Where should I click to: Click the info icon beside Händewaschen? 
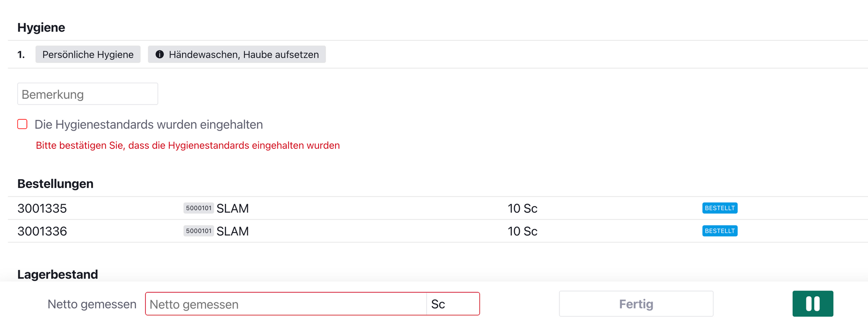click(x=160, y=54)
